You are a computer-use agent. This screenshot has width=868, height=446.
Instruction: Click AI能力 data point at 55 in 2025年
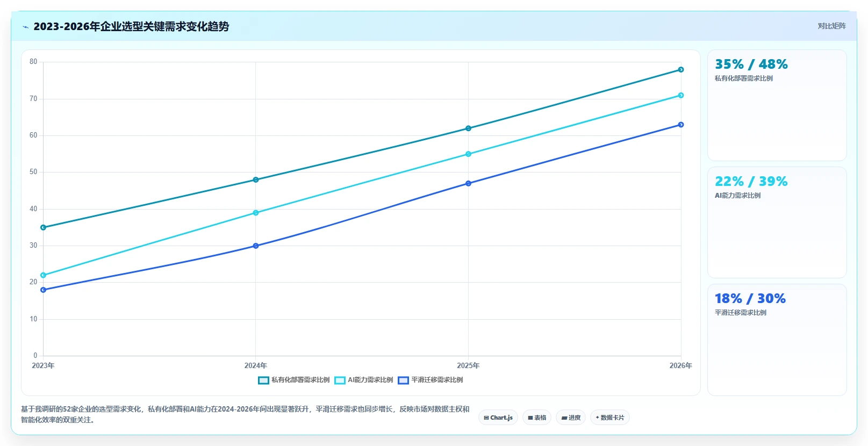[468, 154]
